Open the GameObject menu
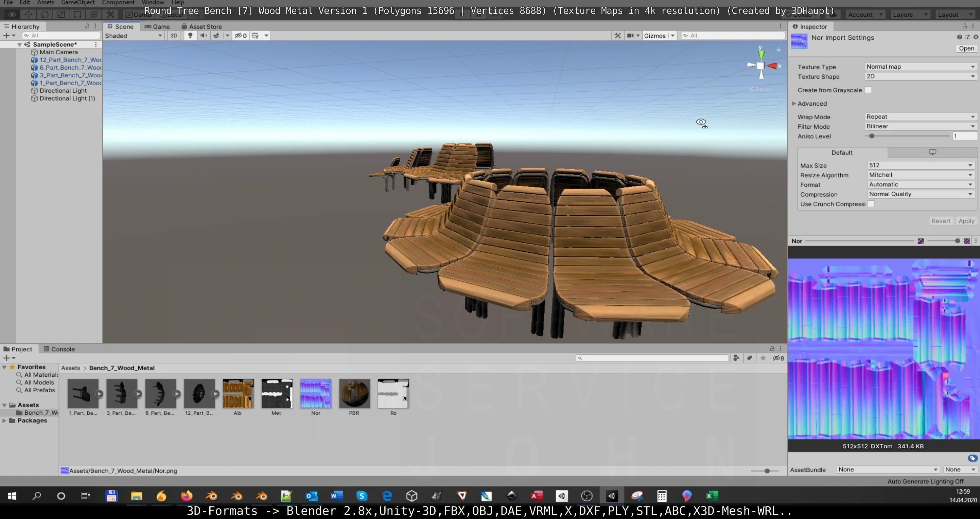The width and height of the screenshot is (980, 519). pyautogui.click(x=77, y=3)
